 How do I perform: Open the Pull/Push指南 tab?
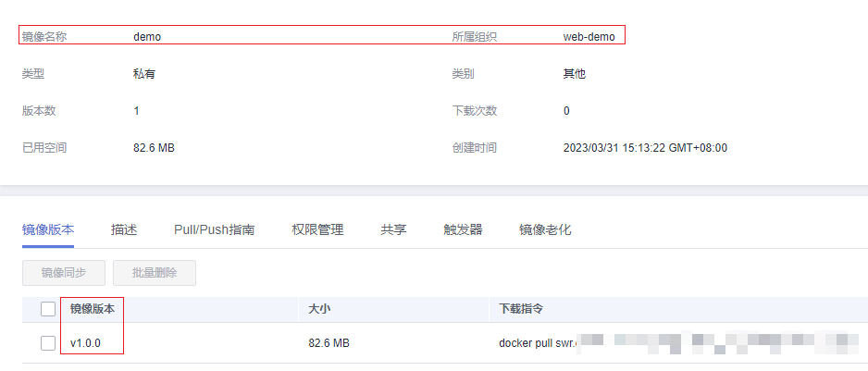click(x=214, y=229)
